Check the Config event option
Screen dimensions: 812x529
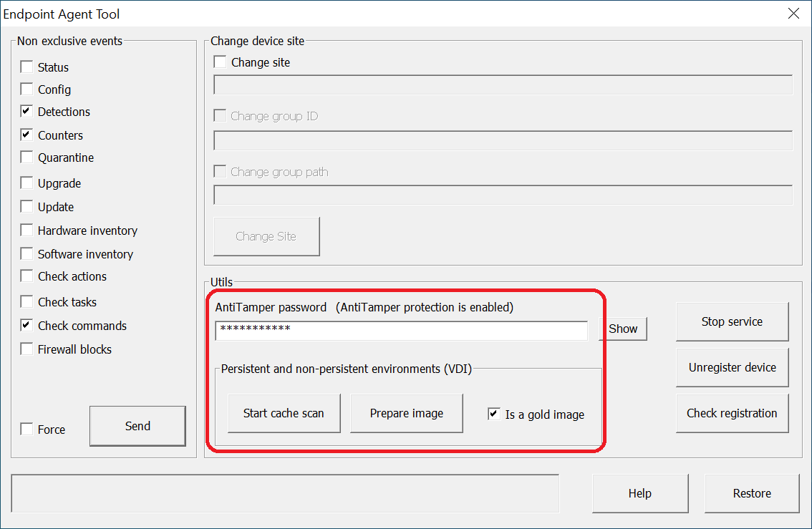tap(27, 89)
